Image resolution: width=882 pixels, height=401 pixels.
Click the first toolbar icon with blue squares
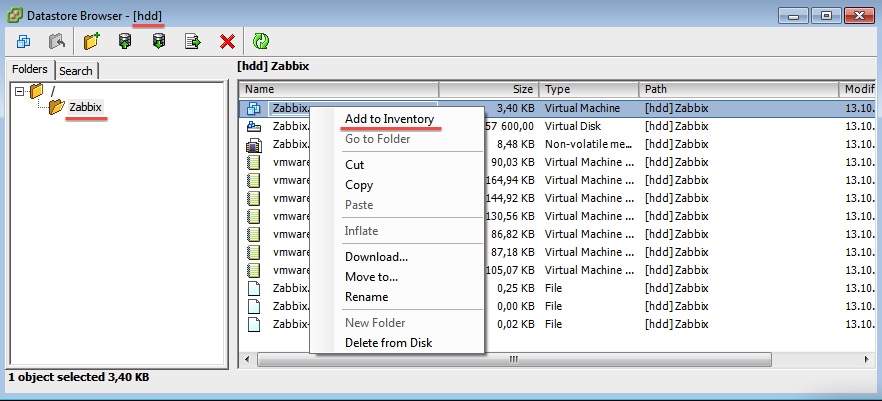point(24,42)
